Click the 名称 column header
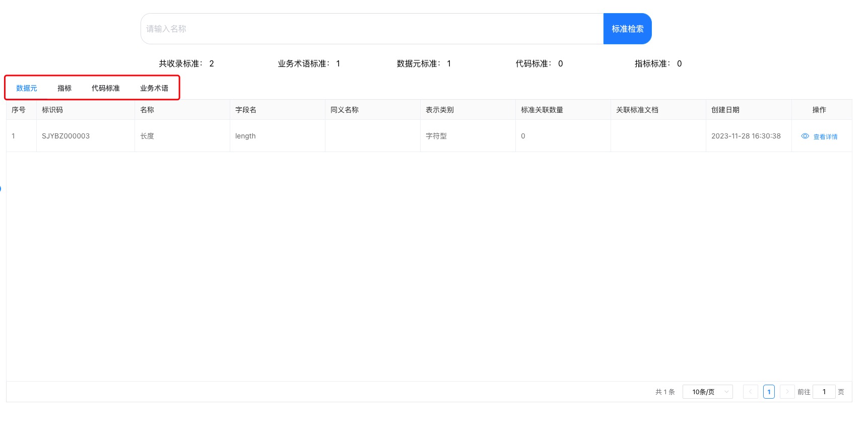Viewport: 868px width, 439px height. click(182, 110)
